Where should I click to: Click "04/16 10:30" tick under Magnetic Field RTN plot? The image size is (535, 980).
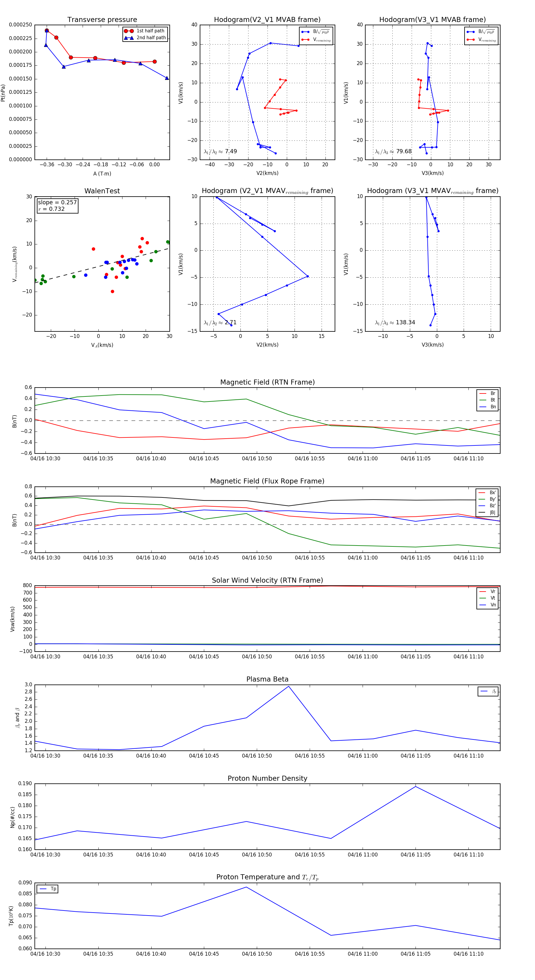45,459
